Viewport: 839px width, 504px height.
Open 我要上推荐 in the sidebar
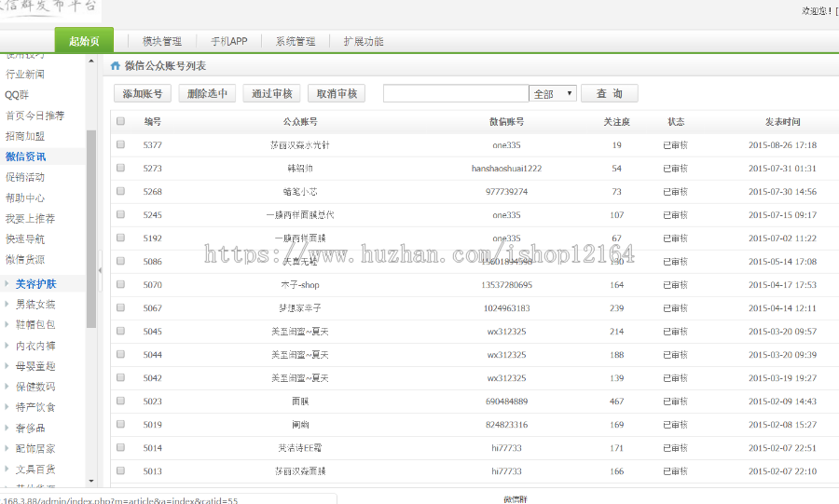tap(30, 219)
